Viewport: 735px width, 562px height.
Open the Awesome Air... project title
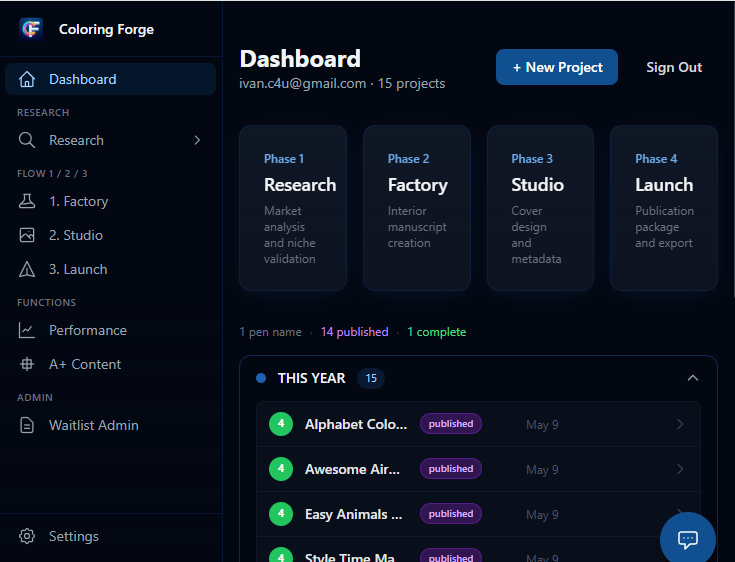pos(352,469)
